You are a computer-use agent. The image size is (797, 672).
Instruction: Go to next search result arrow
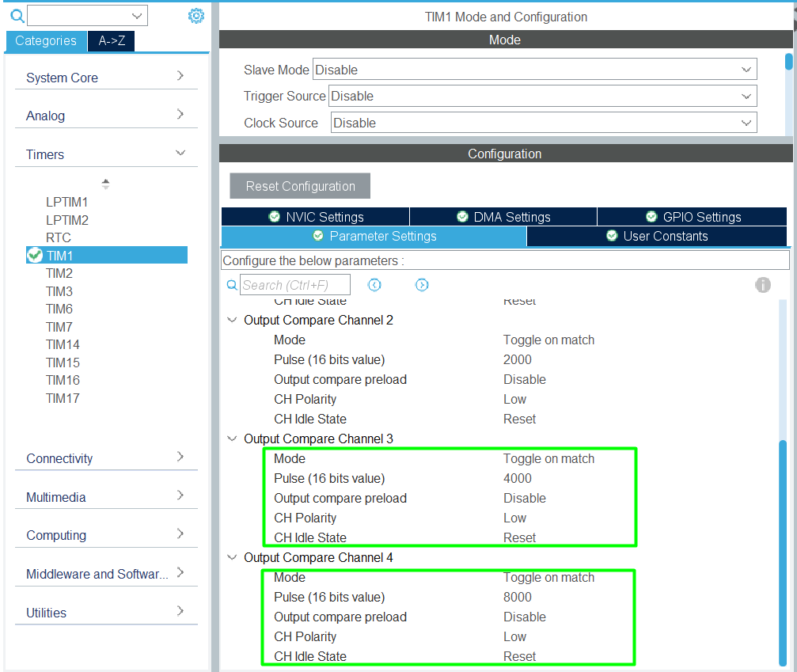point(422,285)
